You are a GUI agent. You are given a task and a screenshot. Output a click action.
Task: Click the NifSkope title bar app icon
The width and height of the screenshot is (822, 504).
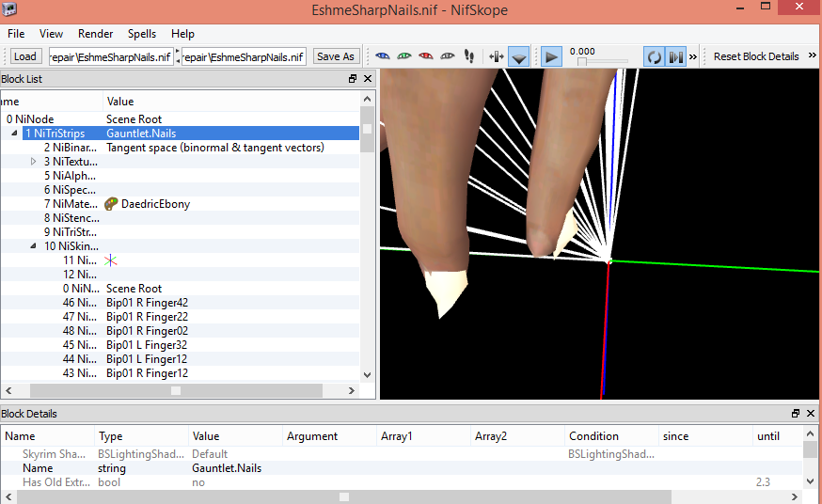[x=9, y=9]
